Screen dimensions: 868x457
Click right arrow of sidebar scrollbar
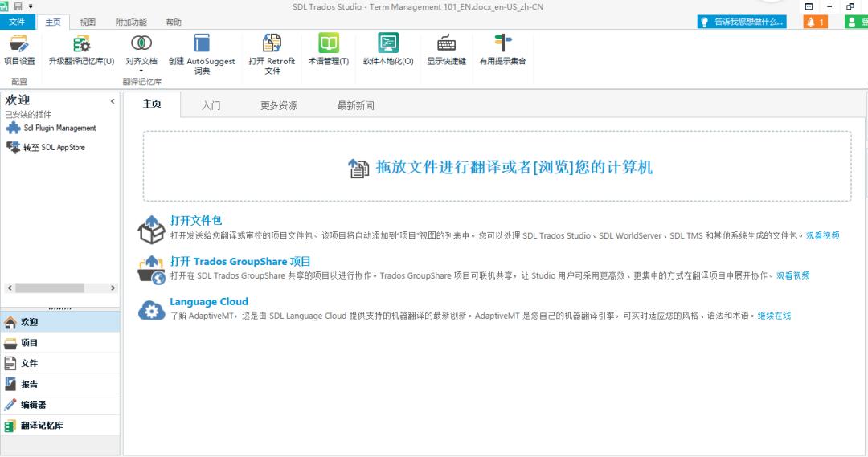click(x=113, y=288)
